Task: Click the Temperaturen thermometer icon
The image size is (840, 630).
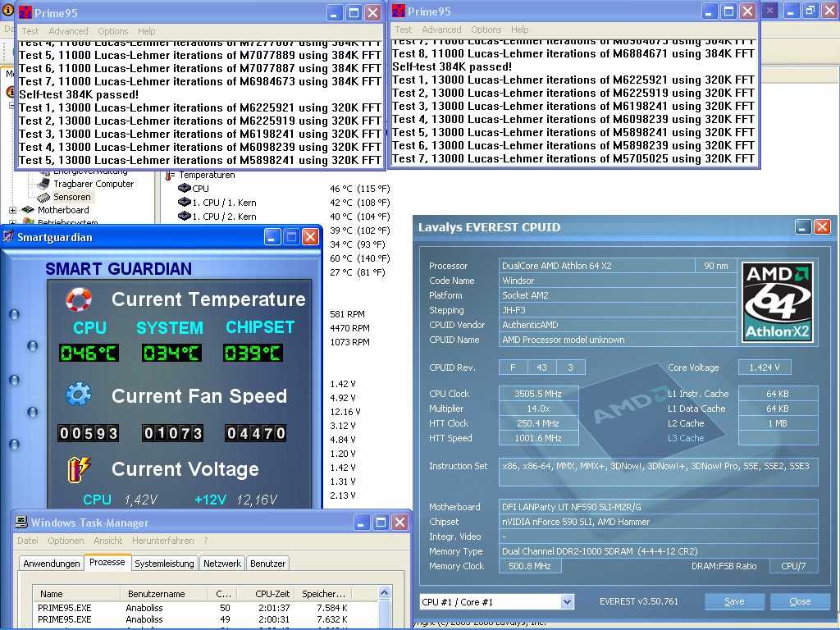Action: (170, 176)
